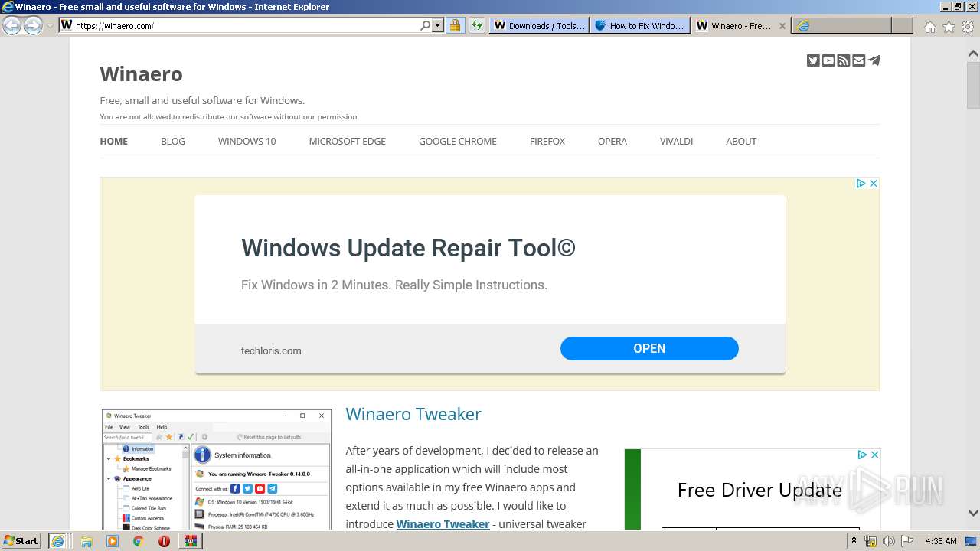
Task: Open the Winaero Tweaker screenshot thumbnail
Action: (217, 470)
